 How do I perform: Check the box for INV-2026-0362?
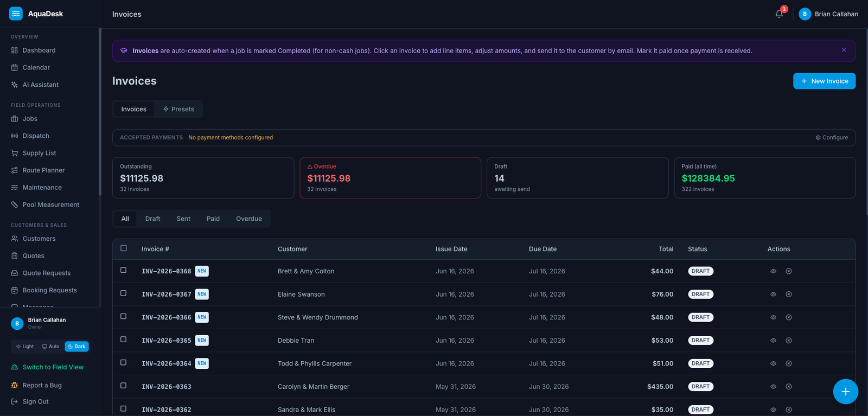124,409
